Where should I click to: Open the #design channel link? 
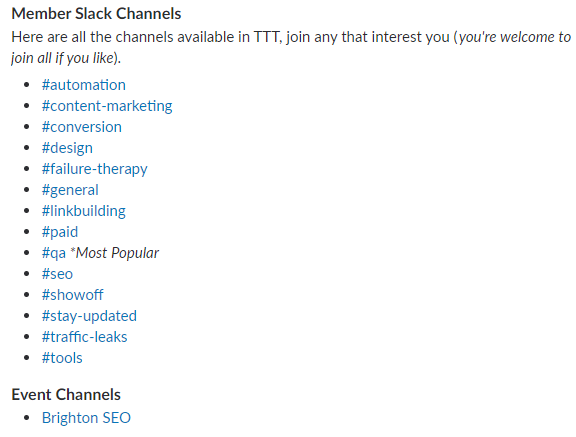coord(67,148)
